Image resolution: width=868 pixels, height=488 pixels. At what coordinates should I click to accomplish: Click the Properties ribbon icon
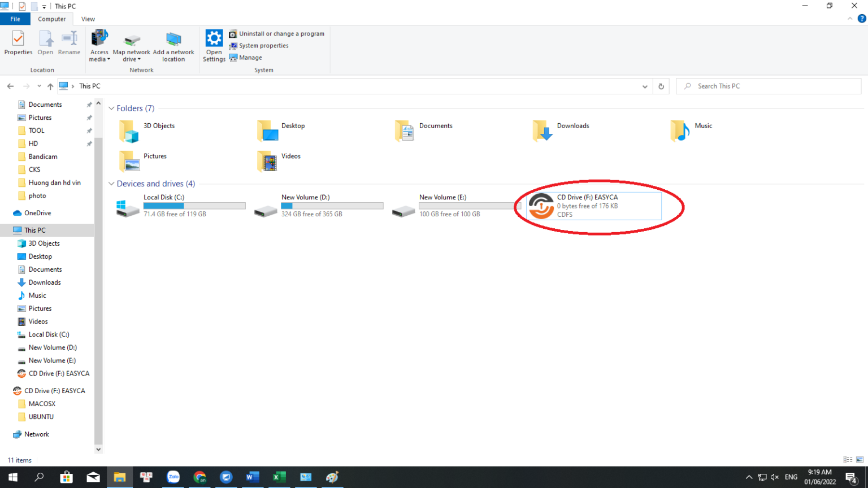[x=18, y=43]
